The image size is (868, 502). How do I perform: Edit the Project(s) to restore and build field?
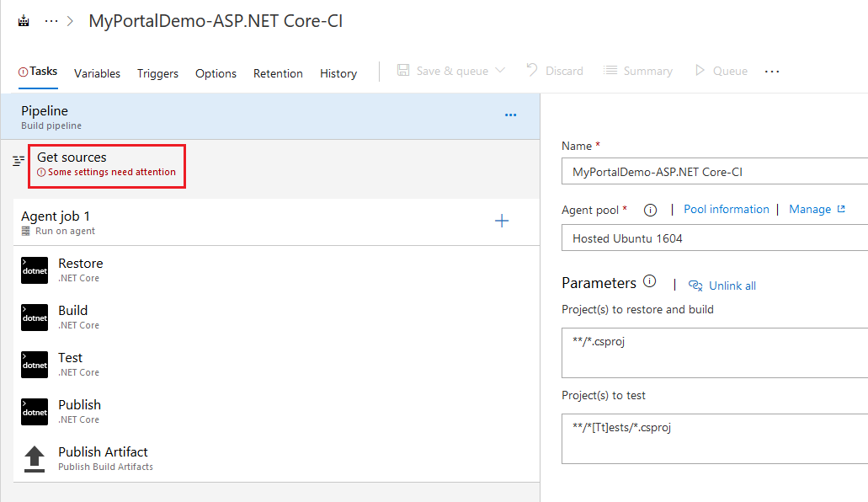(x=715, y=353)
